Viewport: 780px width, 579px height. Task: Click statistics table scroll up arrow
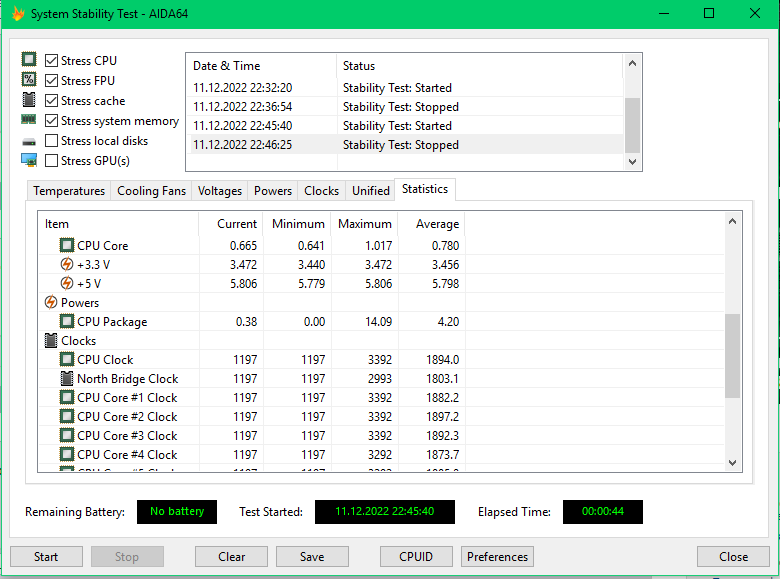(732, 221)
